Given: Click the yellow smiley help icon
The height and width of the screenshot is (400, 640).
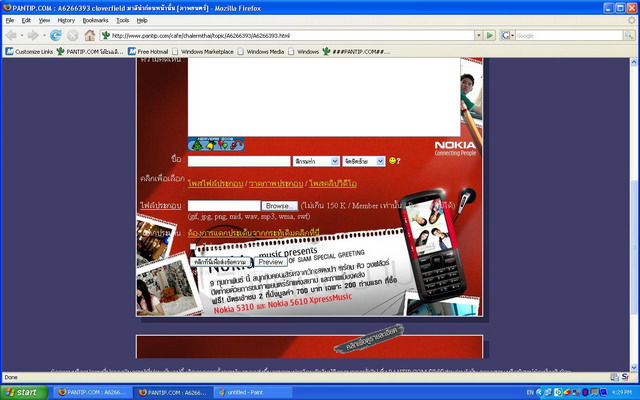Looking at the screenshot, I should coord(392,161).
